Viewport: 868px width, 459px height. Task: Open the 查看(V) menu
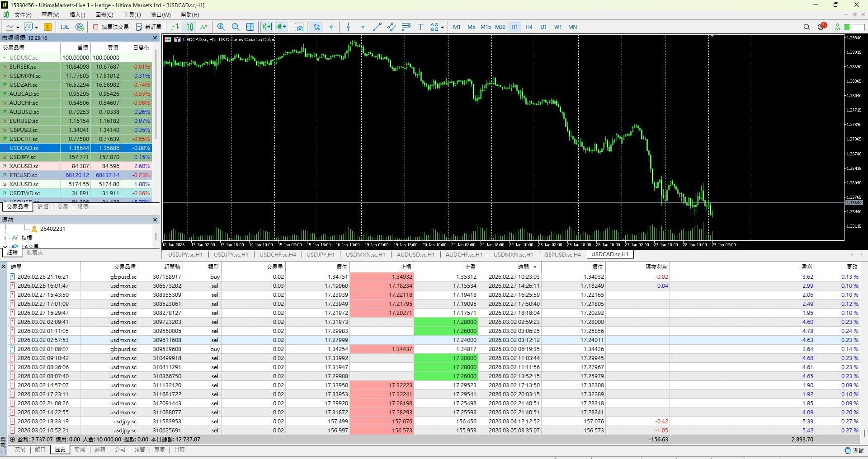click(51, 15)
